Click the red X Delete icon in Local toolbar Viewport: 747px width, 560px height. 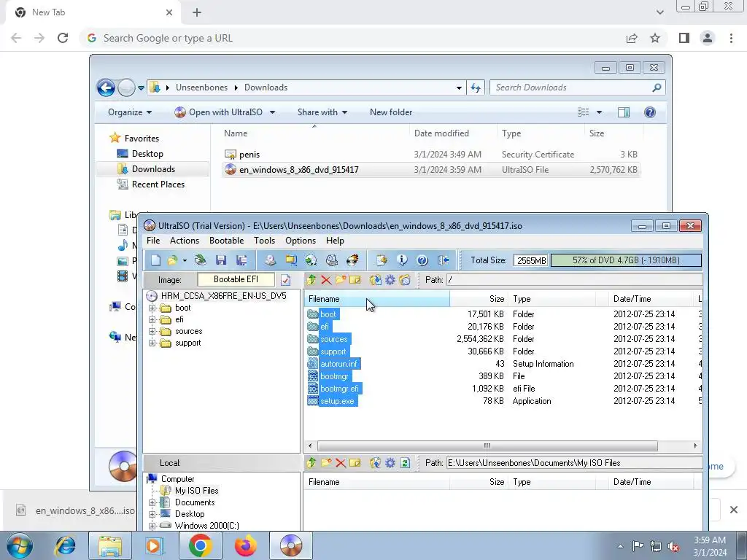click(340, 463)
